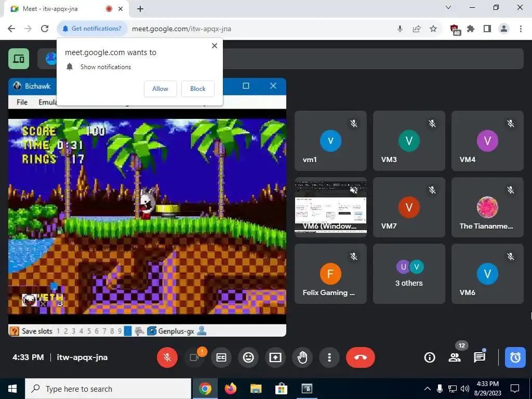The image size is (532, 399).
Task: Launch Firefox from the taskbar
Action: 231,389
